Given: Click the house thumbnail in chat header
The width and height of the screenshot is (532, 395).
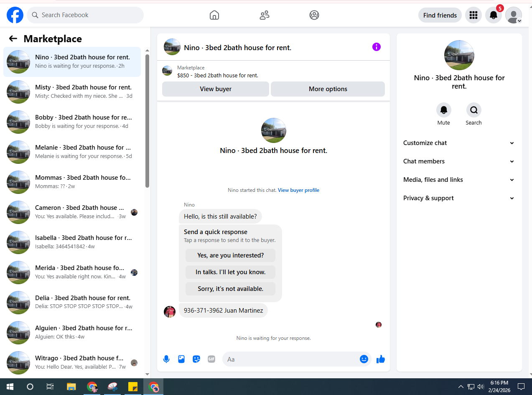Looking at the screenshot, I should [172, 47].
